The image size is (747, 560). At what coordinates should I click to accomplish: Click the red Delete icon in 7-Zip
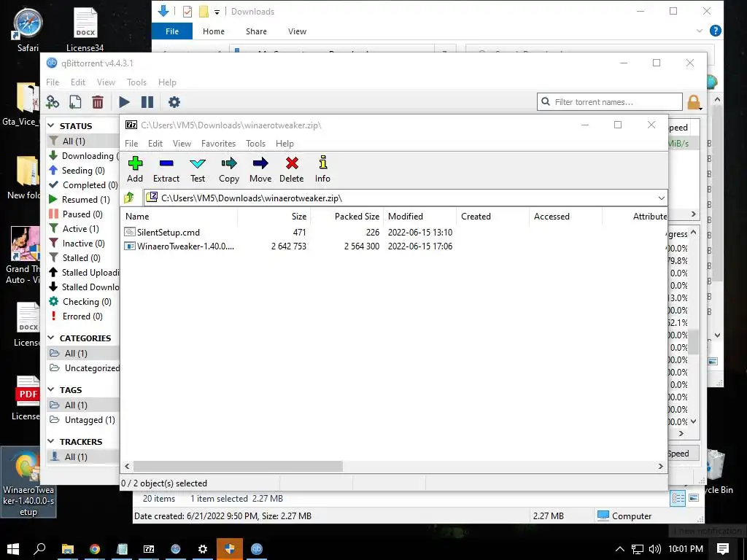[x=292, y=164]
